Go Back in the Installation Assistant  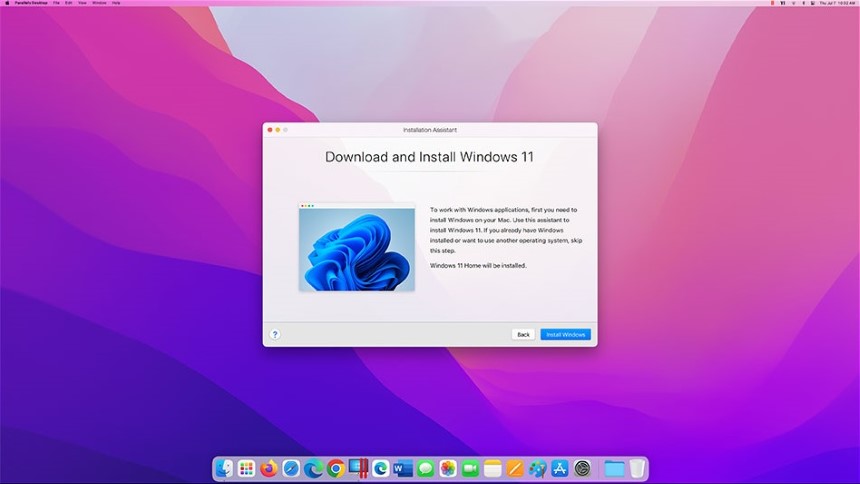(523, 334)
